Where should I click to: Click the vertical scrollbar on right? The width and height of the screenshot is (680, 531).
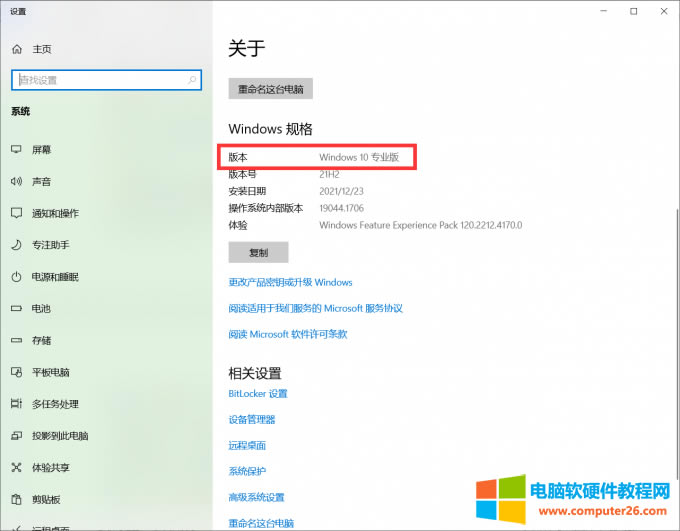tap(677, 343)
